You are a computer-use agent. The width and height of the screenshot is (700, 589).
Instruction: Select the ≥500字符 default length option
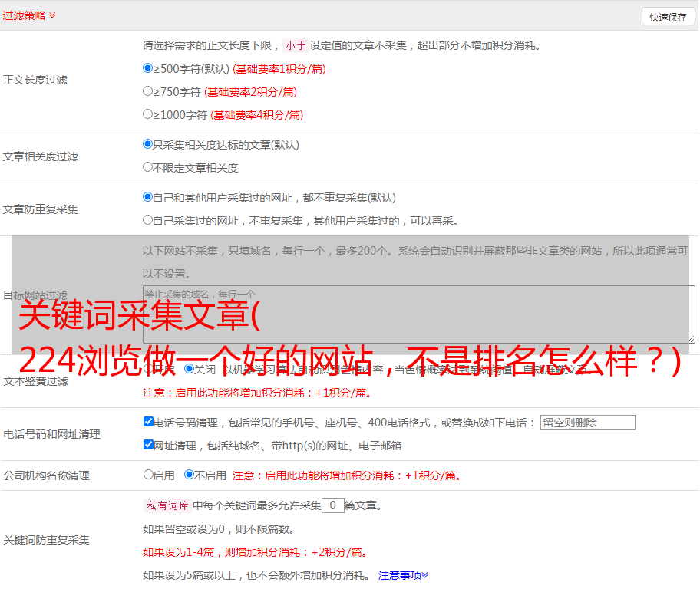click(x=148, y=68)
